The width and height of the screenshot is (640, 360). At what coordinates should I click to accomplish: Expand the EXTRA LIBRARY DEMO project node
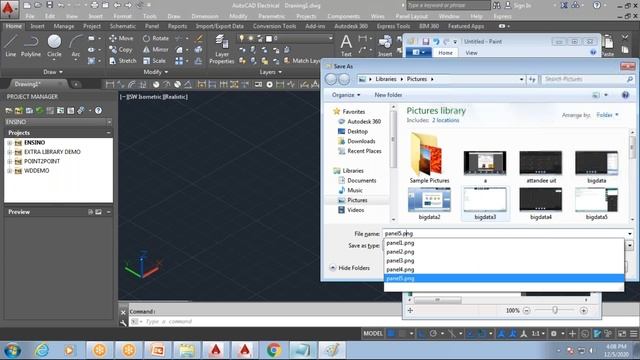tap(9, 152)
